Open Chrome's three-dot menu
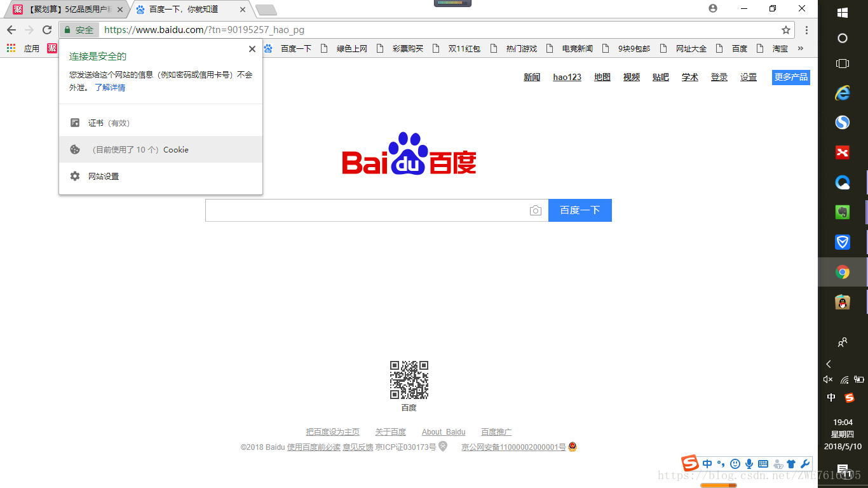The width and height of the screenshot is (868, 488). (x=806, y=30)
